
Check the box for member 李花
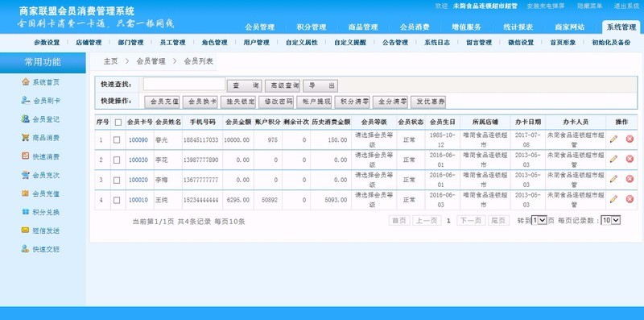pyautogui.click(x=117, y=160)
